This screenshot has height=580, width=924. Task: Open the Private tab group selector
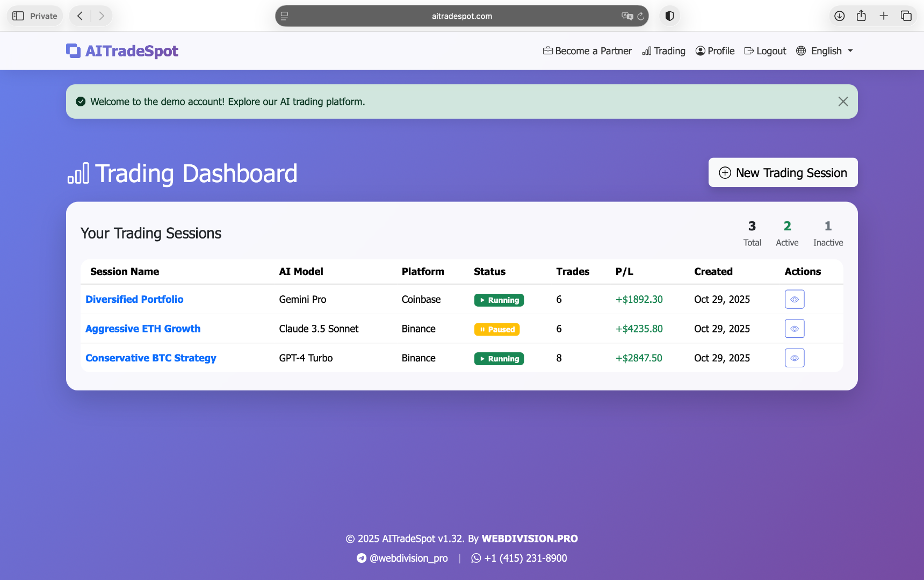pyautogui.click(x=43, y=16)
